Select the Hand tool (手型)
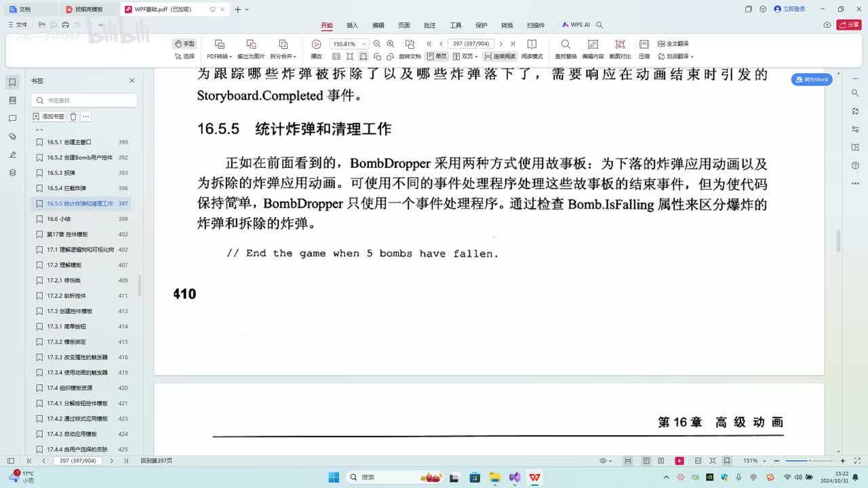 click(184, 43)
